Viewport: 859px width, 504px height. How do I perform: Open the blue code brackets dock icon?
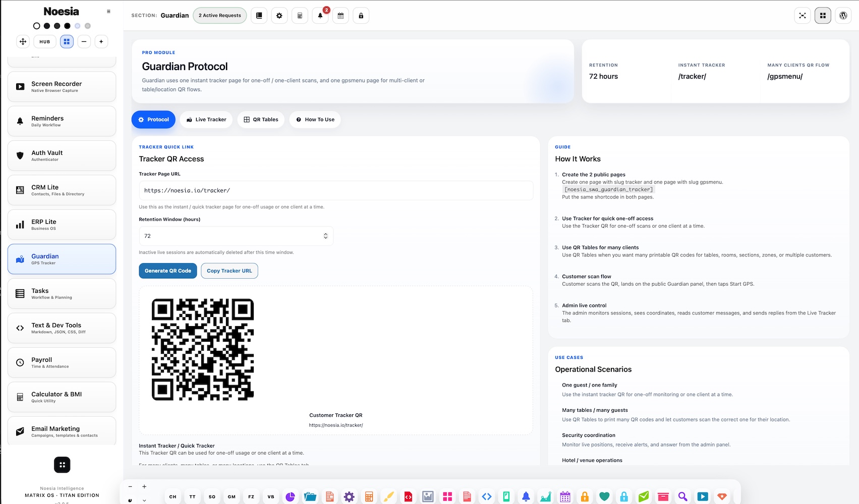487,497
